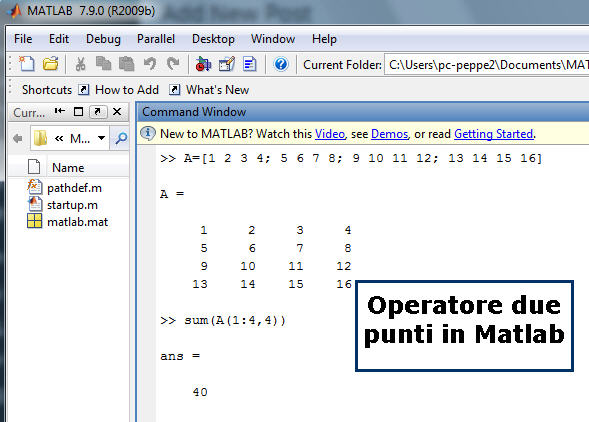Click the How to Add shortcut label

(x=127, y=90)
